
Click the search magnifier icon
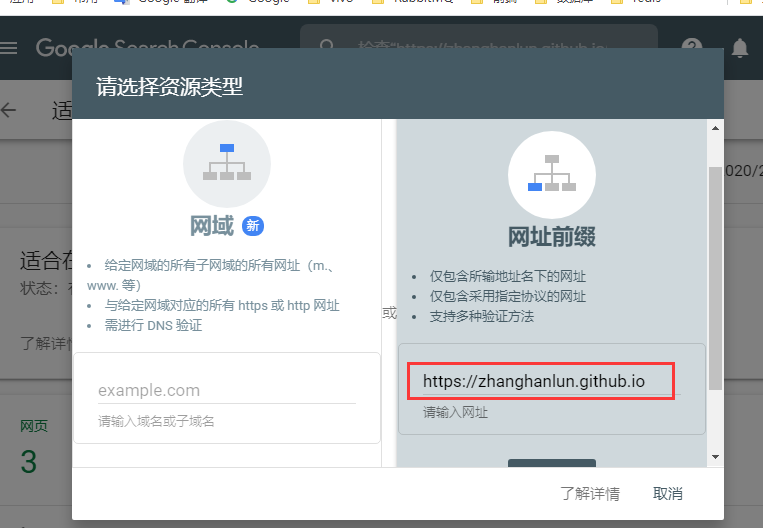click(x=327, y=46)
